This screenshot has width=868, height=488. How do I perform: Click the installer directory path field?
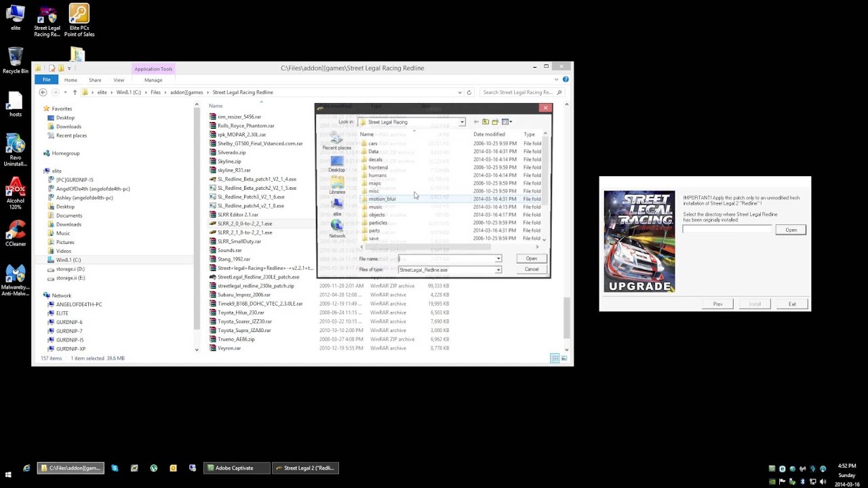[727, 230]
